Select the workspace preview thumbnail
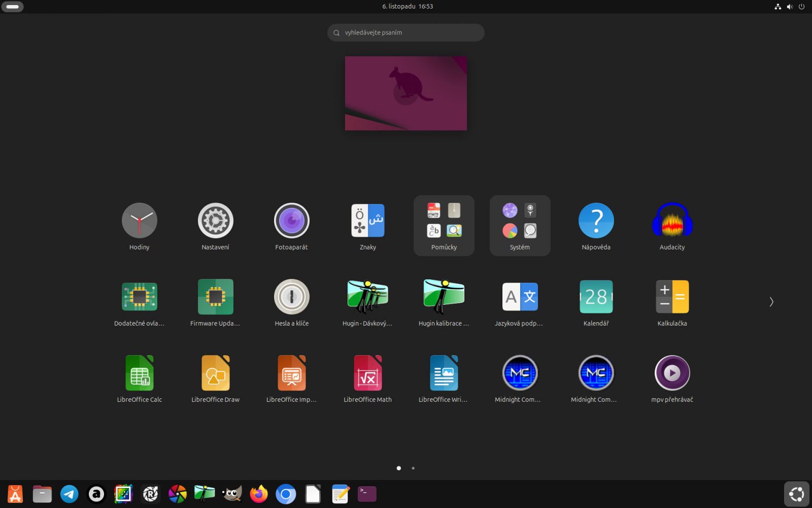This screenshot has width=812, height=508. (x=406, y=93)
